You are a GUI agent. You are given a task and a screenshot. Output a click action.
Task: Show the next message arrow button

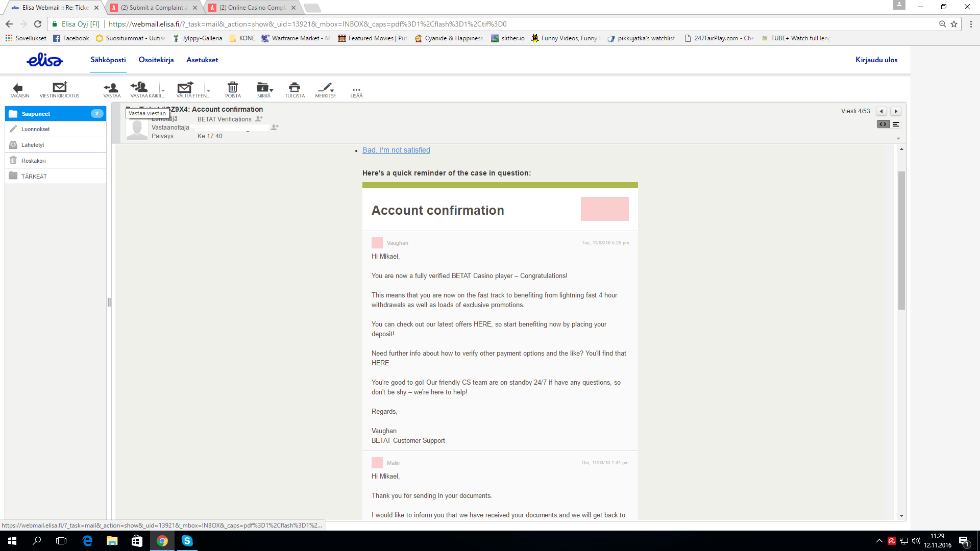tap(896, 111)
